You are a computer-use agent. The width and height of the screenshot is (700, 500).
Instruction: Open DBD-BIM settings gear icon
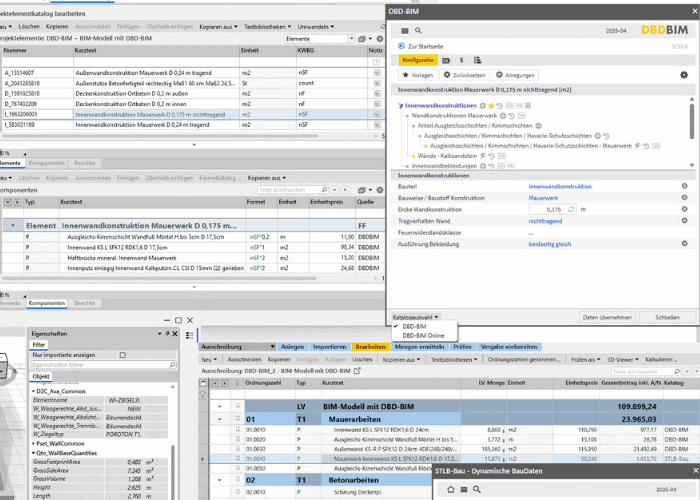[x=683, y=75]
